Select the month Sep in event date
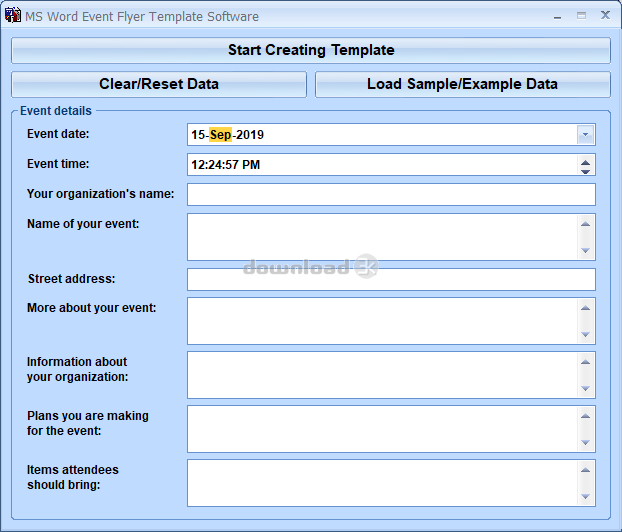 click(x=220, y=135)
